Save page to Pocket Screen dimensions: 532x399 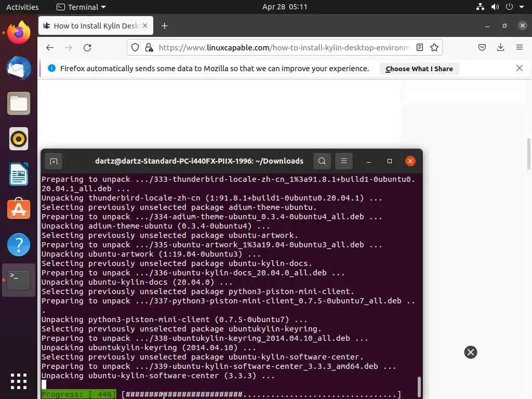(482, 47)
